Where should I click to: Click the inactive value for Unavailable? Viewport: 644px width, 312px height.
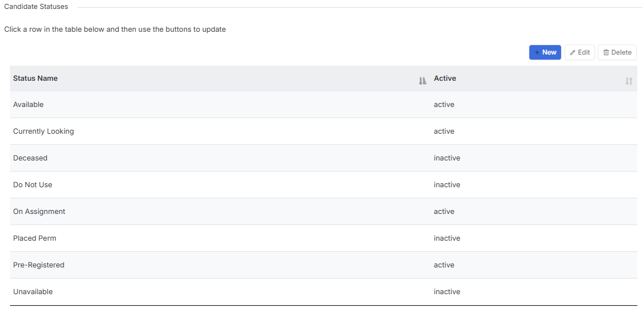pos(447,291)
